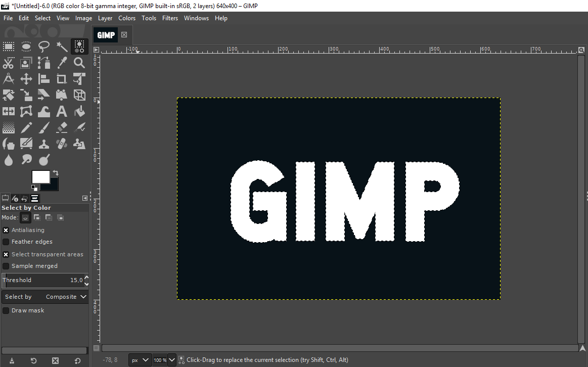The width and height of the screenshot is (588, 367).
Task: Open the Filters menu
Action: 170,18
